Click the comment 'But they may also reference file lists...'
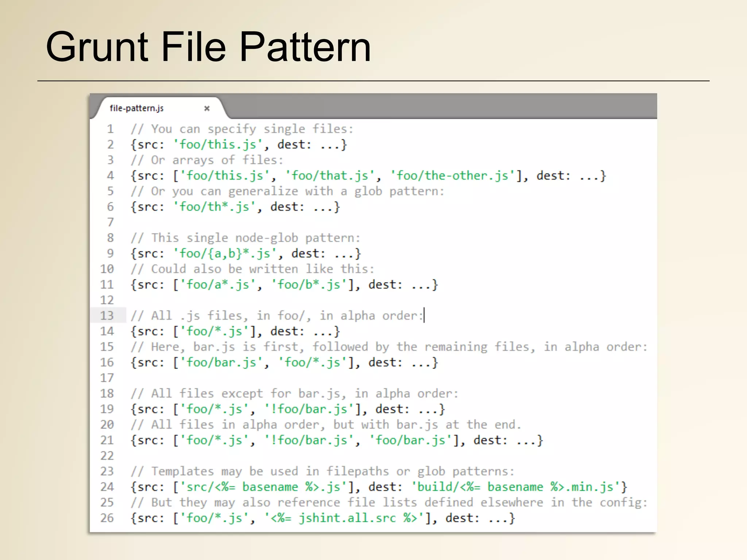 (x=389, y=503)
